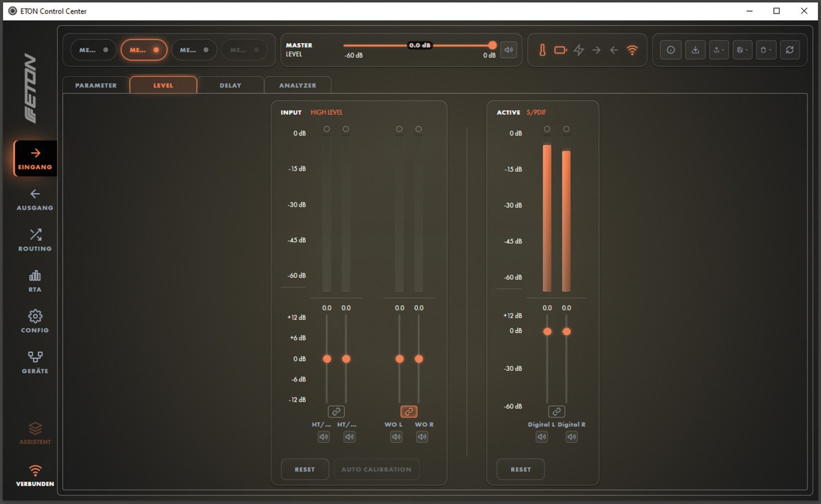The height and width of the screenshot is (504, 821).
Task: Click the Master Level slider handle
Action: tap(492, 45)
